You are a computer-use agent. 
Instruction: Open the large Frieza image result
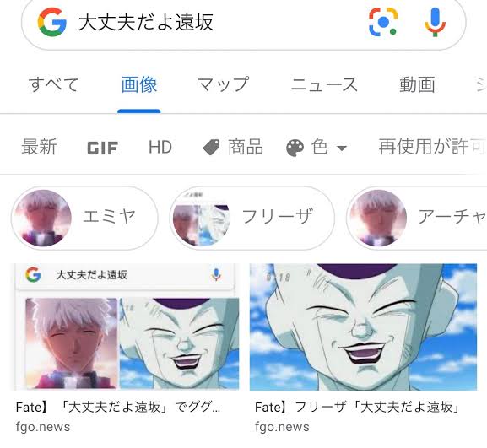point(363,327)
